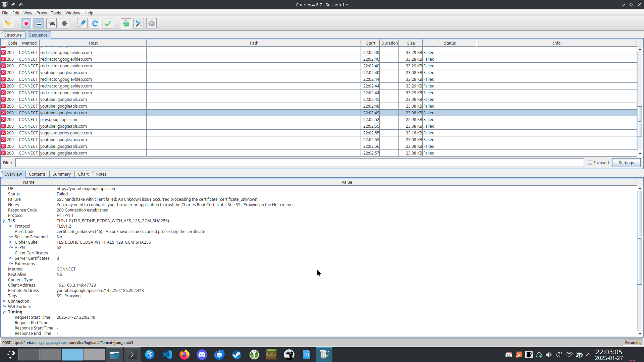The width and height of the screenshot is (644, 362).
Task: Open the File menu
Action: [x=5, y=13]
